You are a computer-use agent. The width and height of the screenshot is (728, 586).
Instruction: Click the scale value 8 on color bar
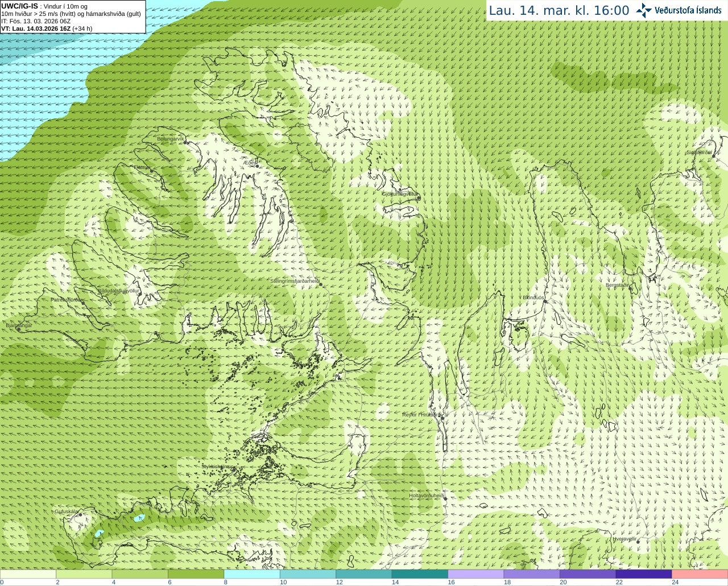tap(226, 582)
